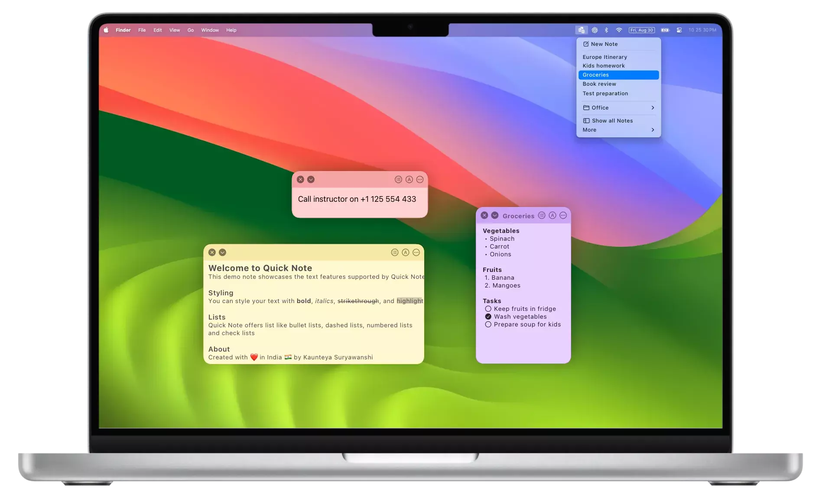Image resolution: width=819 pixels, height=504 pixels.
Task: Click the strikethrough word in the Welcome note
Action: [x=358, y=301]
